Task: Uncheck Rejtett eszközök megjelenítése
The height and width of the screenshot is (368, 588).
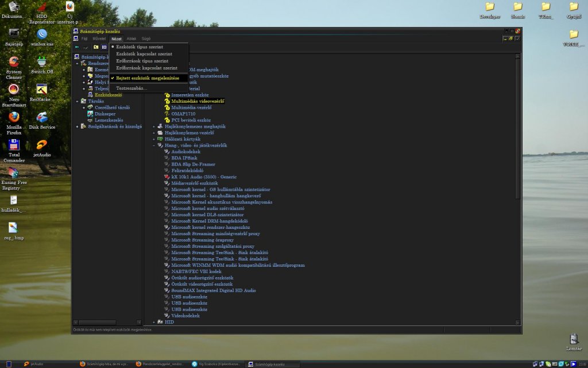Action: tap(149, 78)
